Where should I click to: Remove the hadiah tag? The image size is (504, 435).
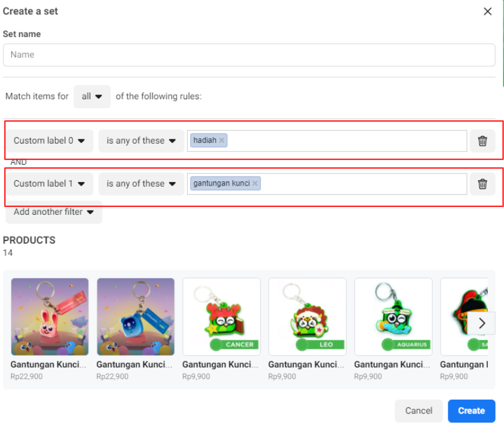point(222,141)
